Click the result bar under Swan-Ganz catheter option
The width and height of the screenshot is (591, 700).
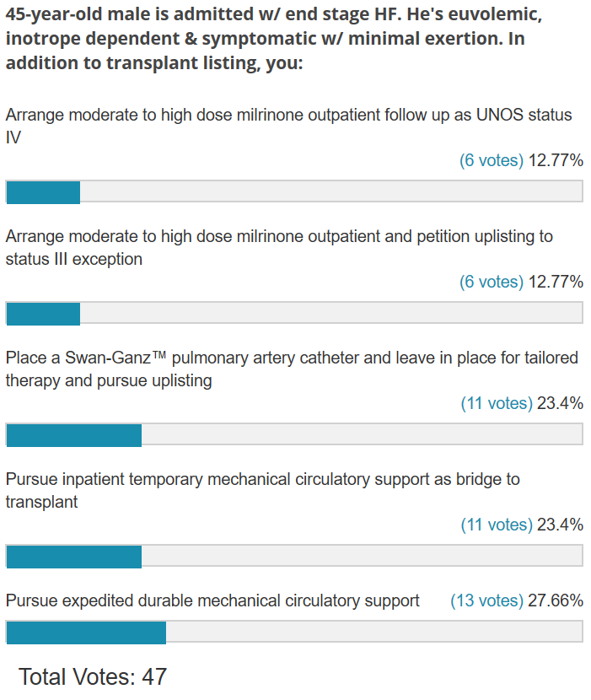pyautogui.click(x=294, y=435)
